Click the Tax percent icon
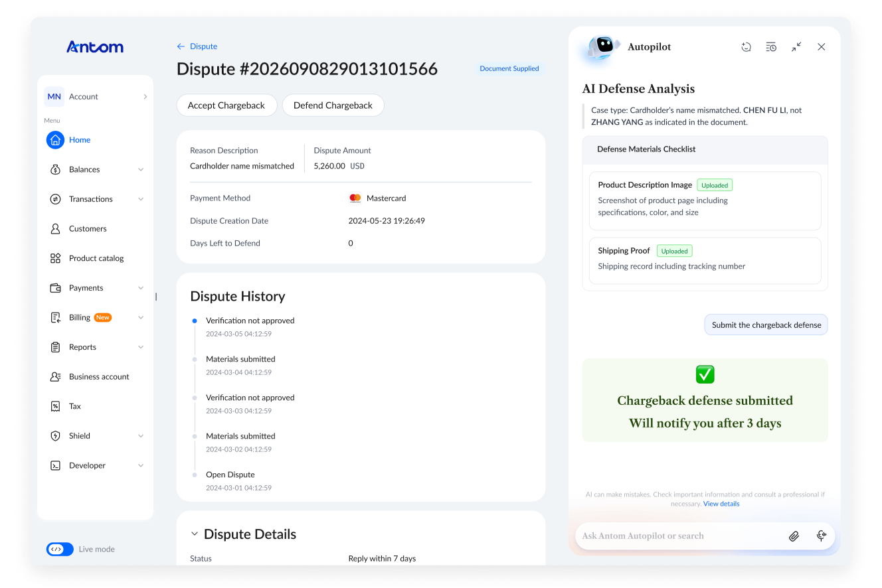 [x=56, y=406]
